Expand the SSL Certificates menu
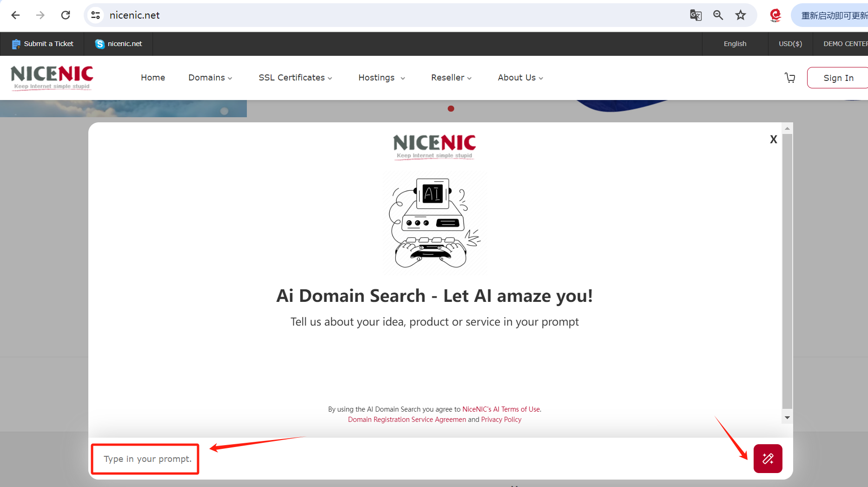The image size is (868, 487). [x=295, y=78]
